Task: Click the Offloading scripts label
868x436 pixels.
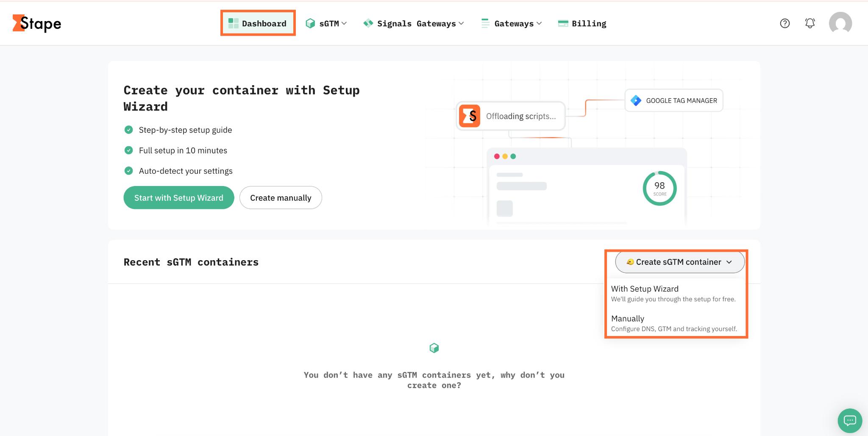Action: (x=521, y=116)
